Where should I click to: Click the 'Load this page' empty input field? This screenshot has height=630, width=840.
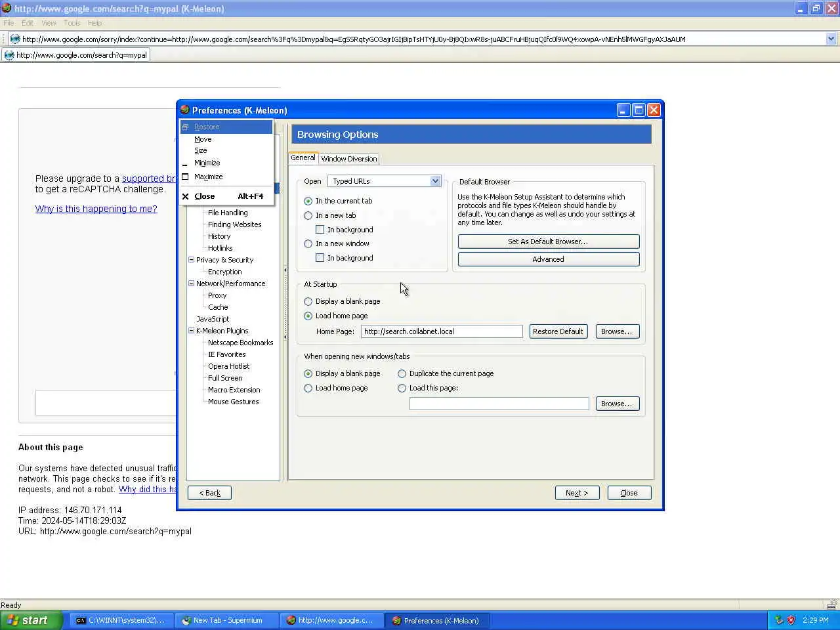499,404
